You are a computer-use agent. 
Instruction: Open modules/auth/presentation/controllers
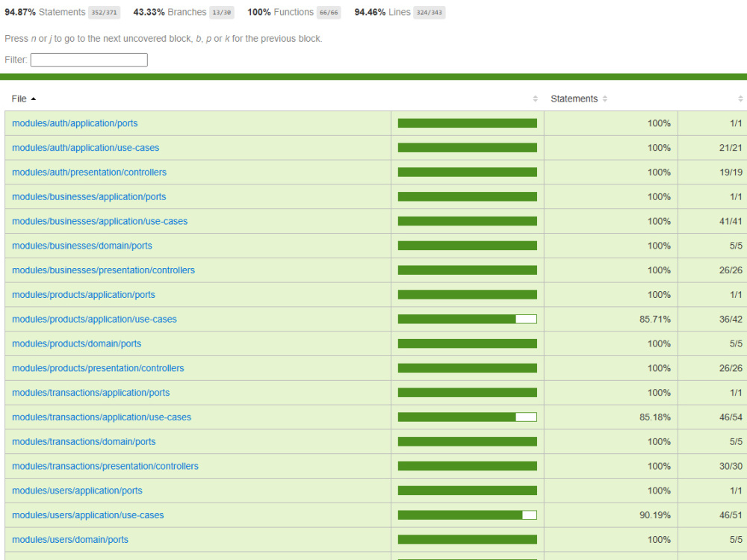(x=89, y=172)
